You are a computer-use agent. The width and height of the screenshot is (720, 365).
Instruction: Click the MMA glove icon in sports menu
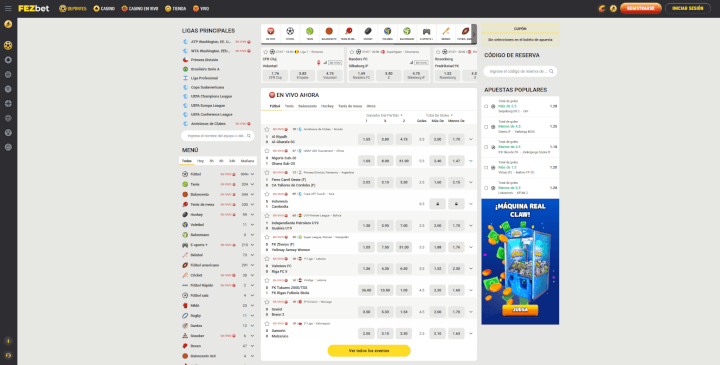[x=185, y=305]
